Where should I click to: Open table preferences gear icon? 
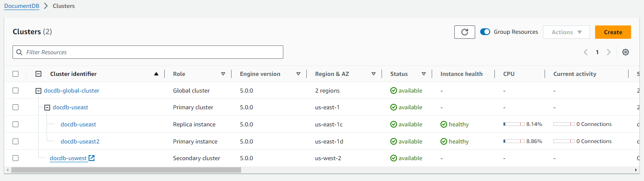(x=625, y=52)
